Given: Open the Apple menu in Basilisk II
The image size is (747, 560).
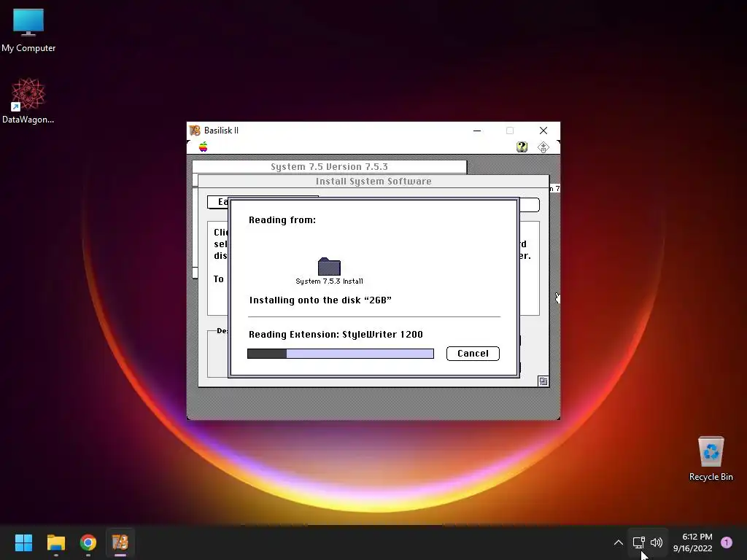Looking at the screenshot, I should pyautogui.click(x=204, y=147).
